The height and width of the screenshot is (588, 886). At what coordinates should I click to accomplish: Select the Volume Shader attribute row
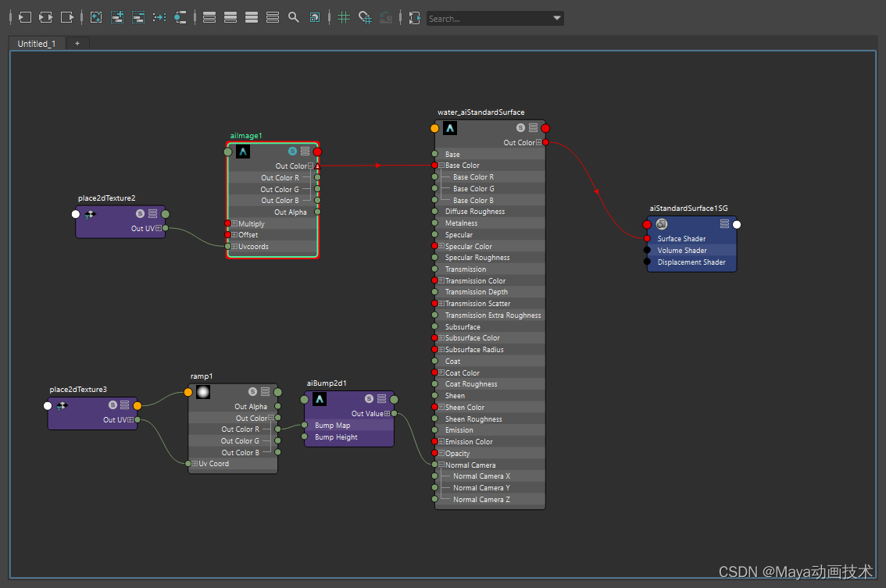691,250
